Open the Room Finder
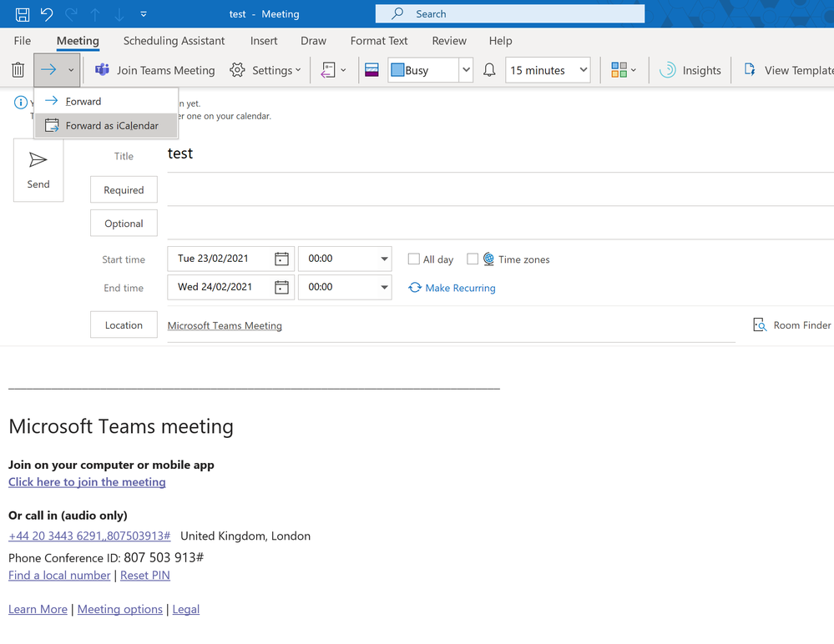Screen dimensions: 834x644 click(792, 325)
